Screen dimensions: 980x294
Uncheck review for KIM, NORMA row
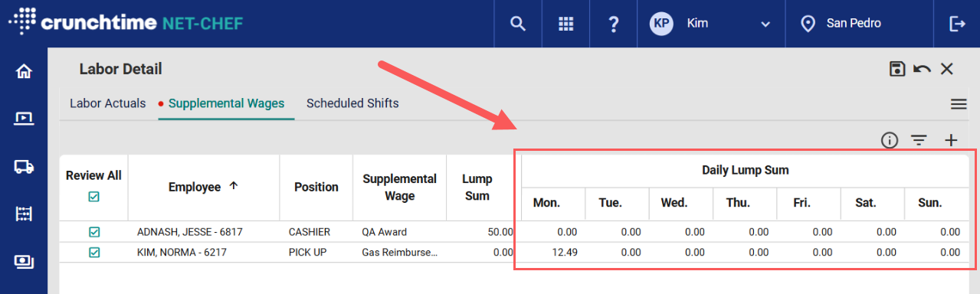(93, 252)
